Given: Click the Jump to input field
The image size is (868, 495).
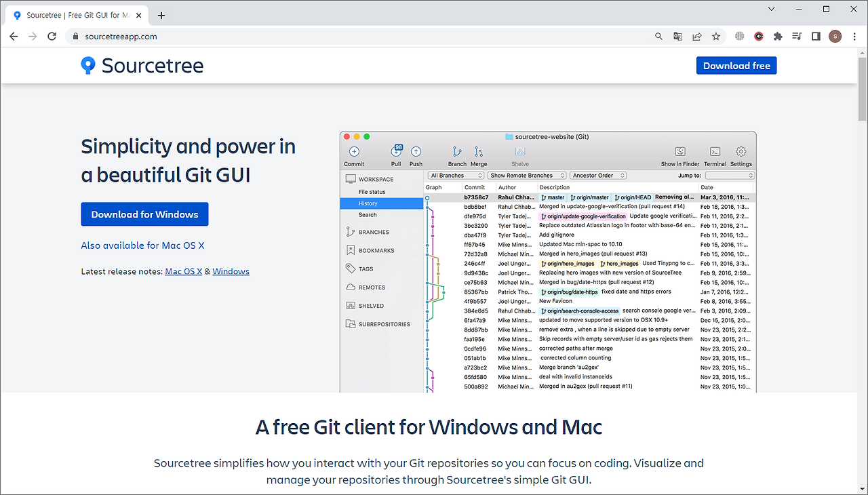Looking at the screenshot, I should [x=729, y=175].
